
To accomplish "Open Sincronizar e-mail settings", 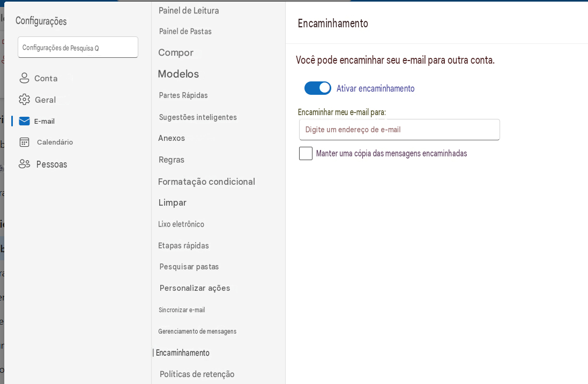I will 182,310.
